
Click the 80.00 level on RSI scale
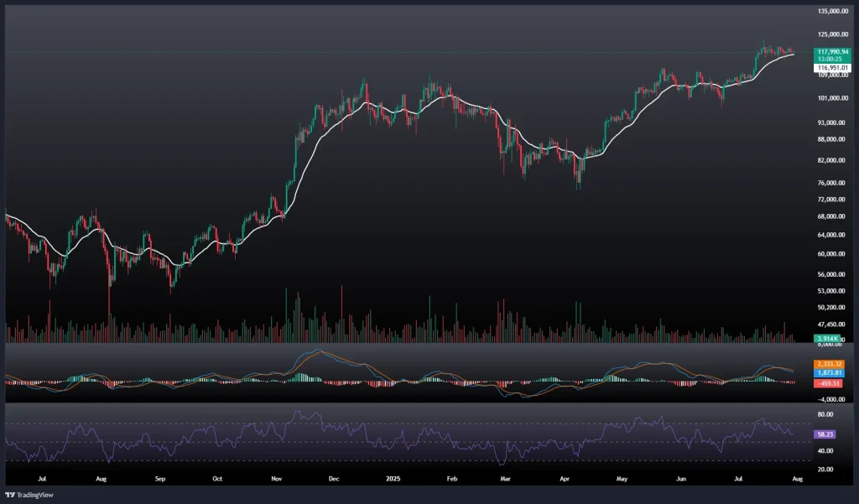tap(825, 414)
